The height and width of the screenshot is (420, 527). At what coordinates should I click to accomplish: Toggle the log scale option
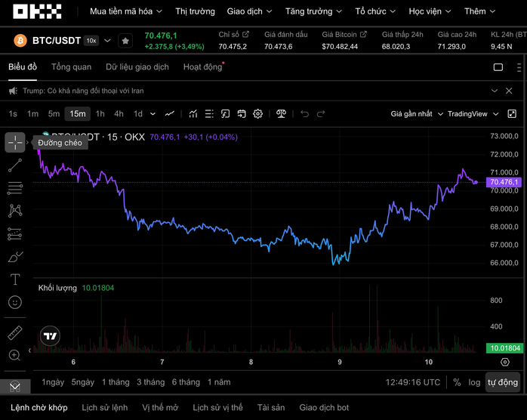474,382
